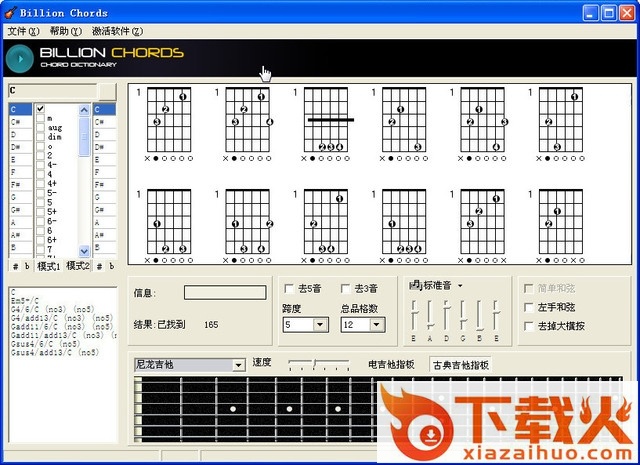Click the chord name display showing C
The image size is (640, 465).
(52, 91)
